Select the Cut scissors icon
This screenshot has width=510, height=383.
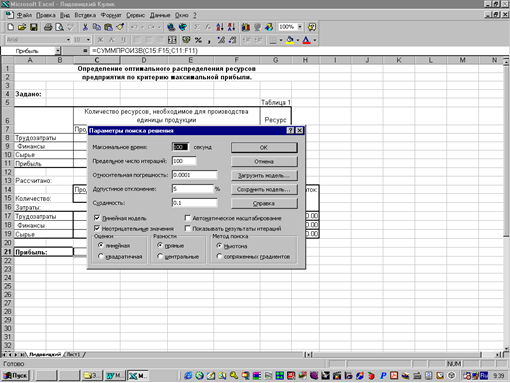(85, 27)
